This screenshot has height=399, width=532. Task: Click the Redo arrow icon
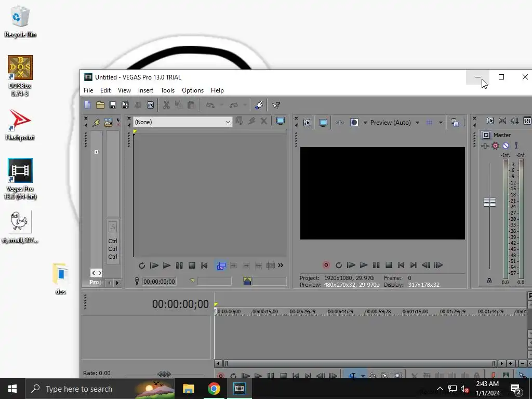click(x=234, y=105)
